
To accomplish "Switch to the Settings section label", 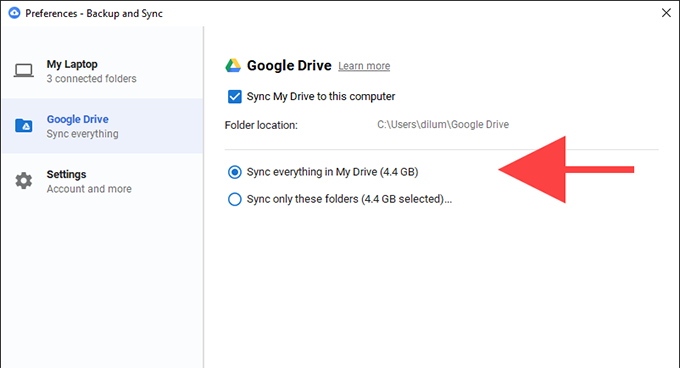I will point(66,174).
